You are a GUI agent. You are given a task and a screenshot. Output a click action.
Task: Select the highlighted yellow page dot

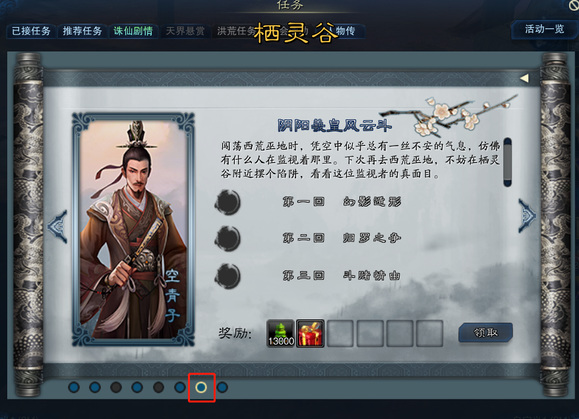(x=201, y=387)
